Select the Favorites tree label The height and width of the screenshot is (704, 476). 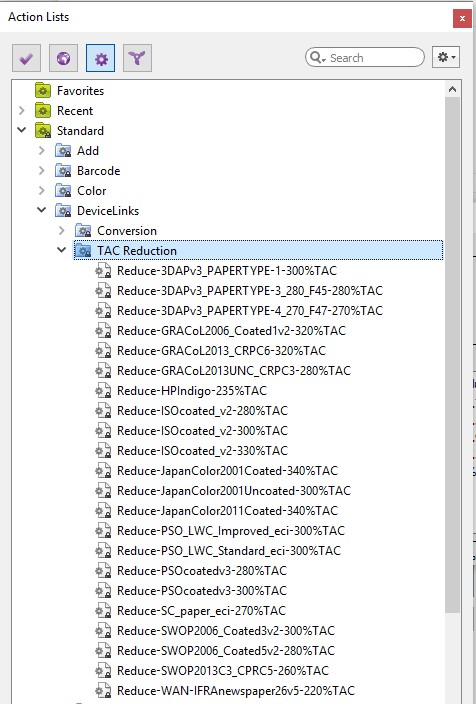coord(80,91)
